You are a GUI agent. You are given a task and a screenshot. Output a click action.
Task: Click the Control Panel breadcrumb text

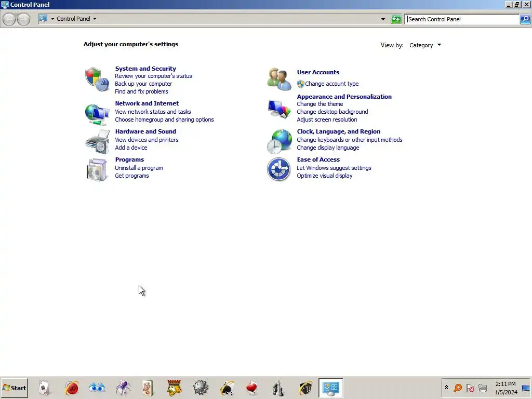click(73, 19)
